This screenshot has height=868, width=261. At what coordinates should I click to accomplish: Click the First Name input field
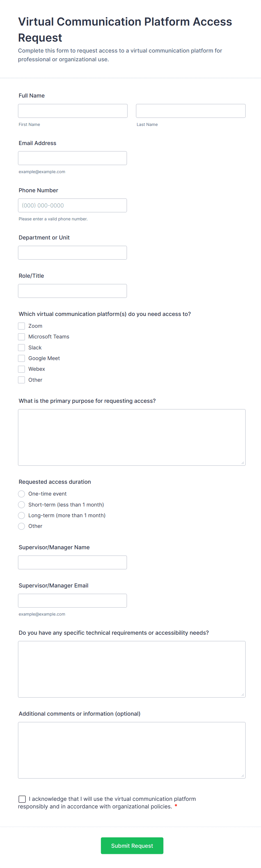(73, 111)
